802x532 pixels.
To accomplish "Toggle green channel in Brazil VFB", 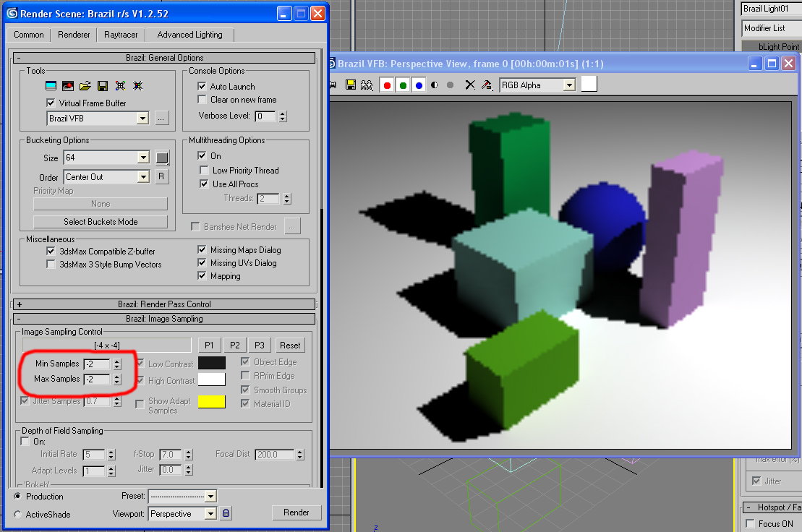I will click(x=403, y=85).
